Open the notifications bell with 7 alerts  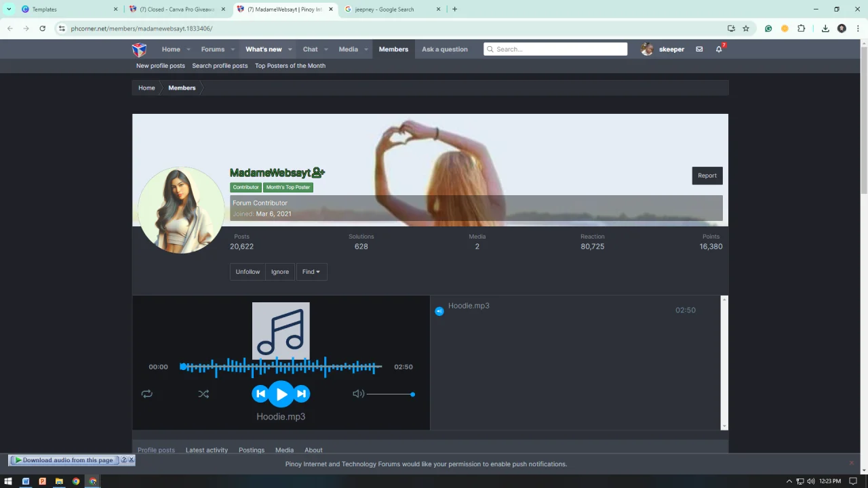719,49
